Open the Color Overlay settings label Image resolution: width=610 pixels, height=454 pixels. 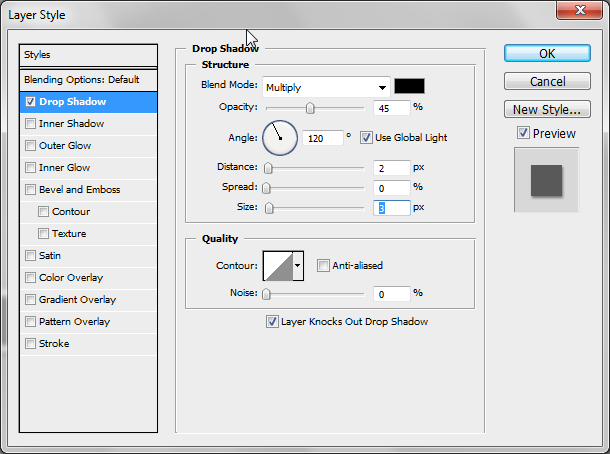pyautogui.click(x=71, y=278)
